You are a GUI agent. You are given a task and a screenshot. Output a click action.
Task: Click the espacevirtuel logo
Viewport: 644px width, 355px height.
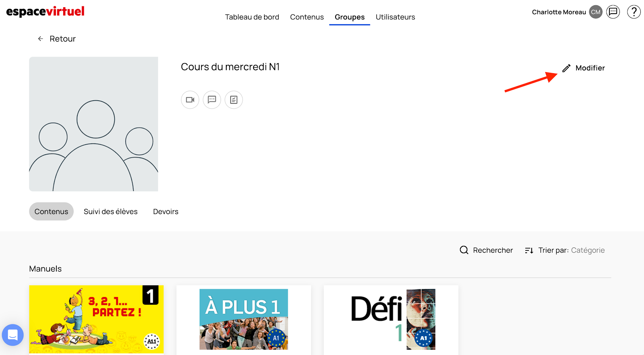point(45,11)
